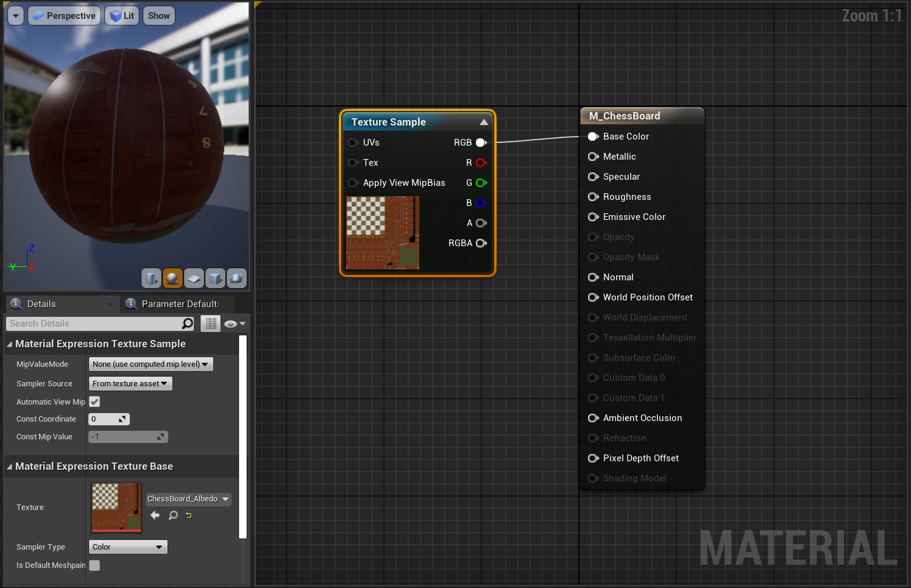Click the green G output pin
This screenshot has height=588, width=911.
481,183
